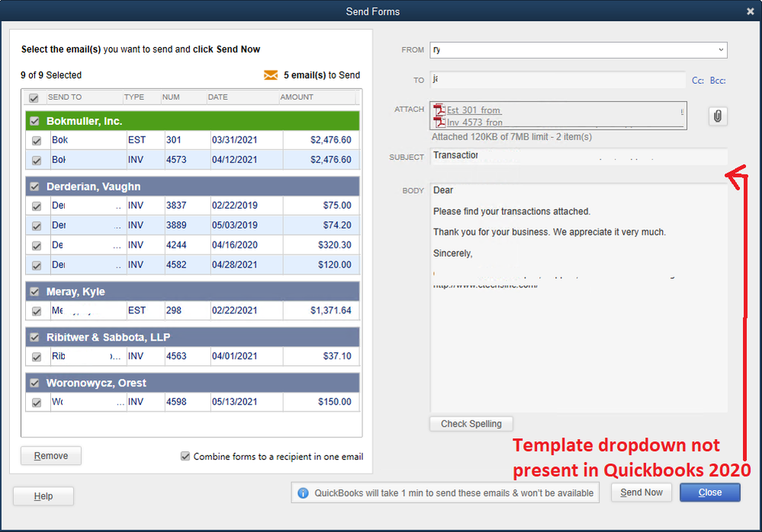Screen dimensions: 762x532
Task: Click the 05/13/2021 date cell
Action: (246, 402)
